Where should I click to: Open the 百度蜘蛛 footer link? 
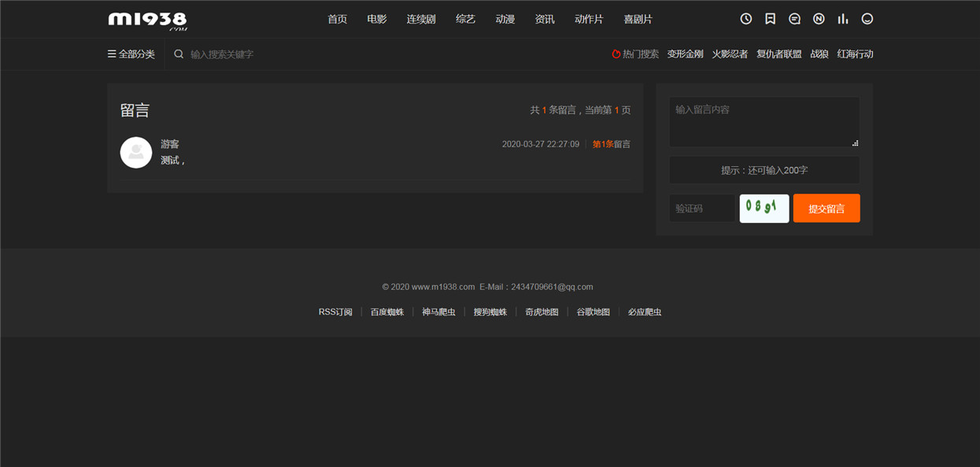(x=387, y=312)
